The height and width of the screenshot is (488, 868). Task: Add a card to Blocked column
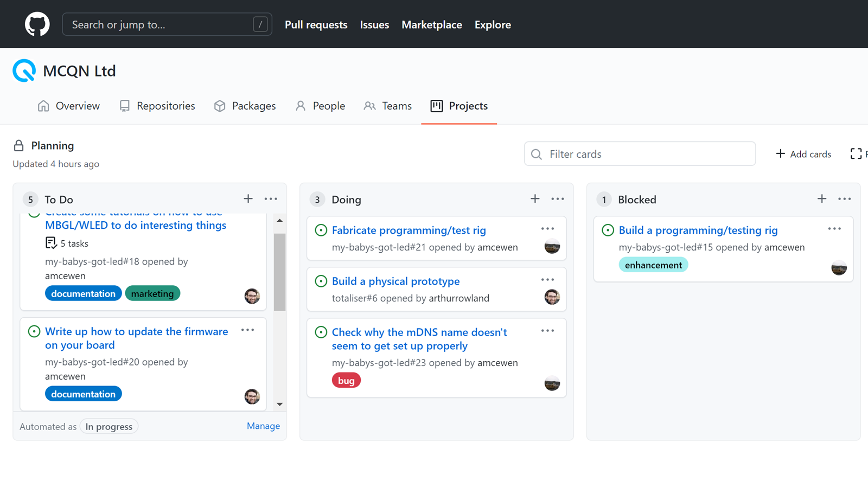[822, 199]
